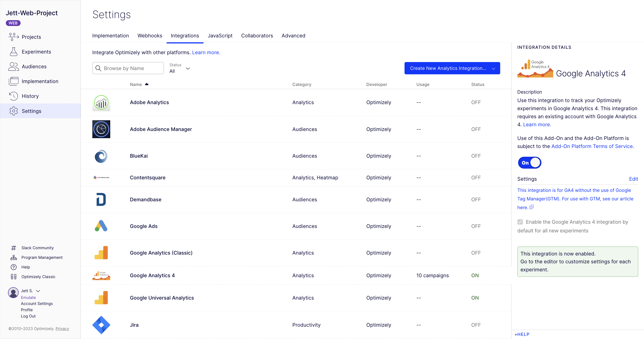Switch to the Webhooks tab
The width and height of the screenshot is (644, 339).
coord(150,36)
